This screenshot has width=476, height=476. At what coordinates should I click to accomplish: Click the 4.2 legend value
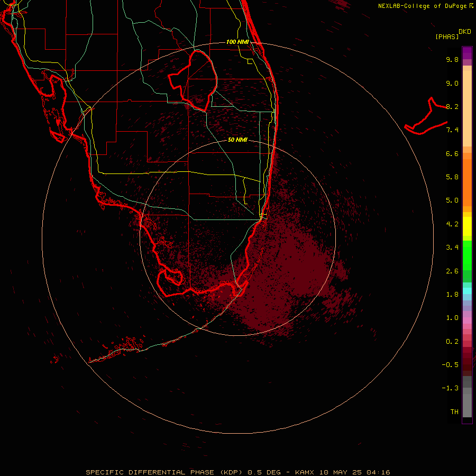[452, 224]
